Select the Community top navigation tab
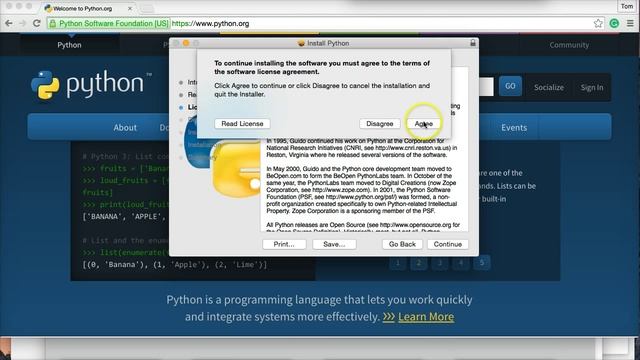640x360 pixels. pyautogui.click(x=569, y=45)
